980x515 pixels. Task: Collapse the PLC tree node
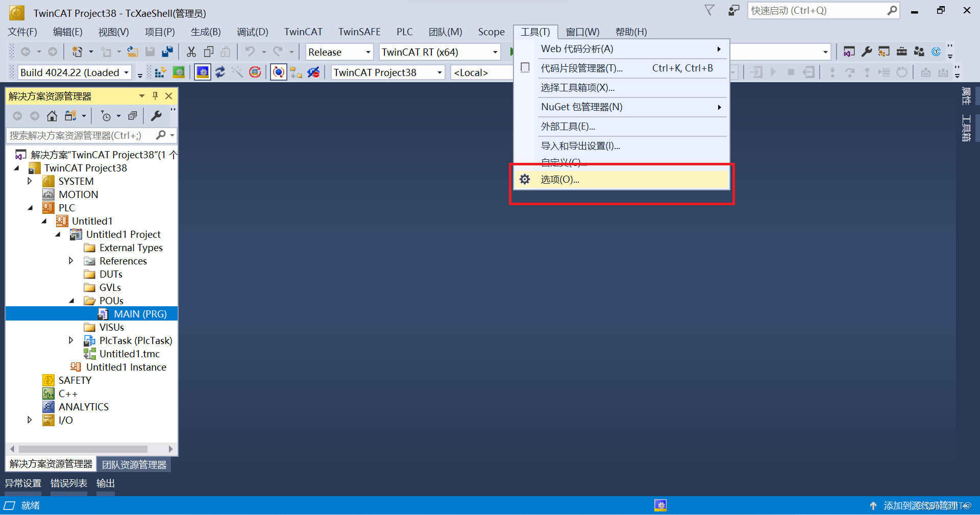30,208
